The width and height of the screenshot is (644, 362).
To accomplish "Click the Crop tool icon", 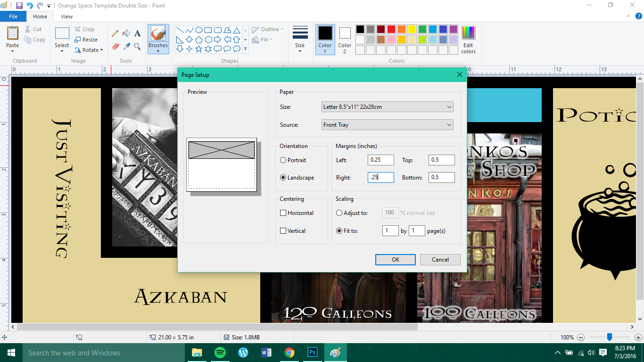I will (78, 29).
